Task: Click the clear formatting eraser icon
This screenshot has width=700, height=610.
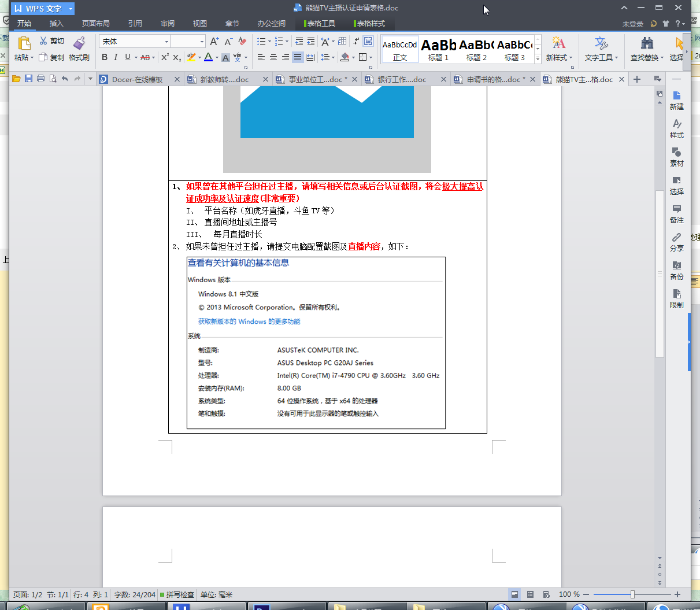Action: click(242, 41)
